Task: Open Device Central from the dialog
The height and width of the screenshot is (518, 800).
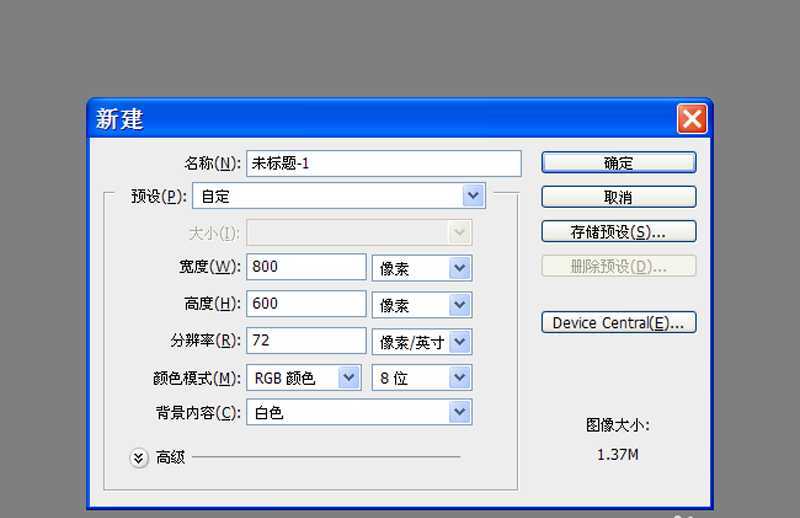Action: 618,323
